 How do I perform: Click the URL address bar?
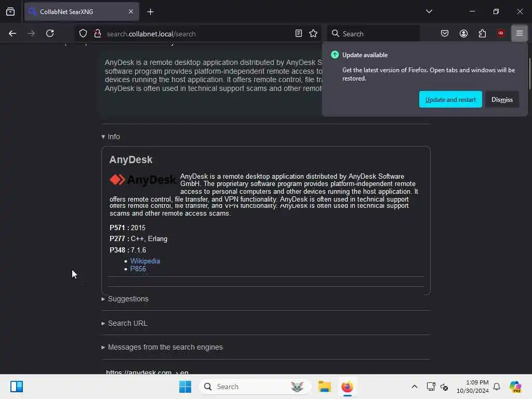[x=197, y=34]
